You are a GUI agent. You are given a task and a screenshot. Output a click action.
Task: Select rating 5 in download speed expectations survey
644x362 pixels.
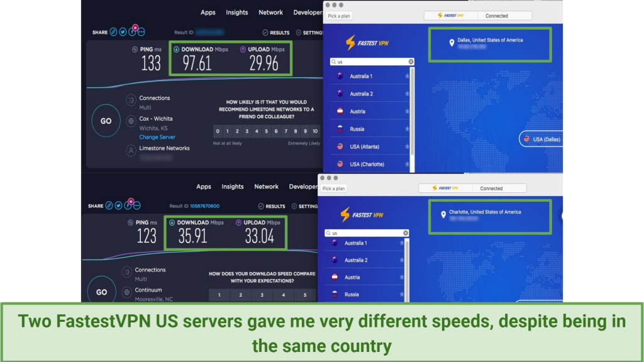pos(305,295)
